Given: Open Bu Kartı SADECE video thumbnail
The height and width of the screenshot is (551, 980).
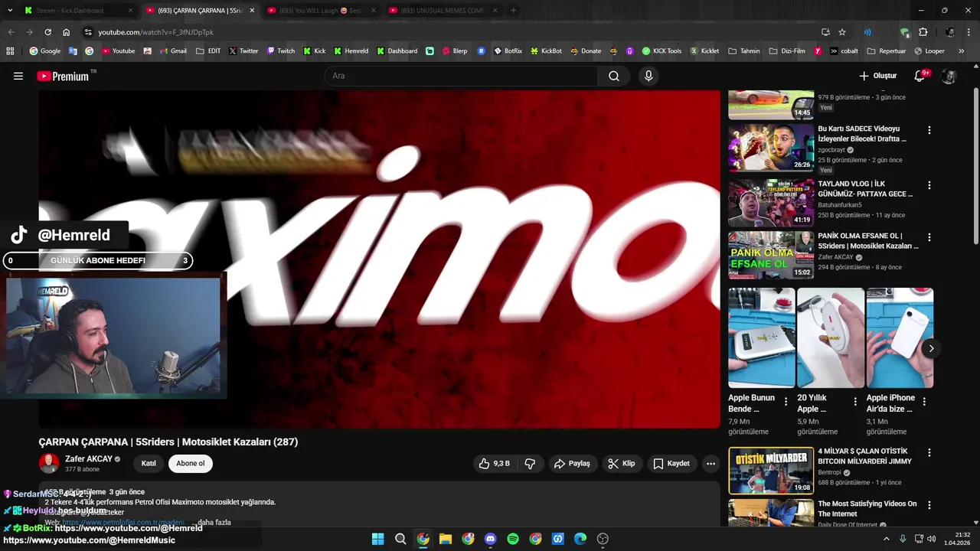Looking at the screenshot, I should (771, 148).
